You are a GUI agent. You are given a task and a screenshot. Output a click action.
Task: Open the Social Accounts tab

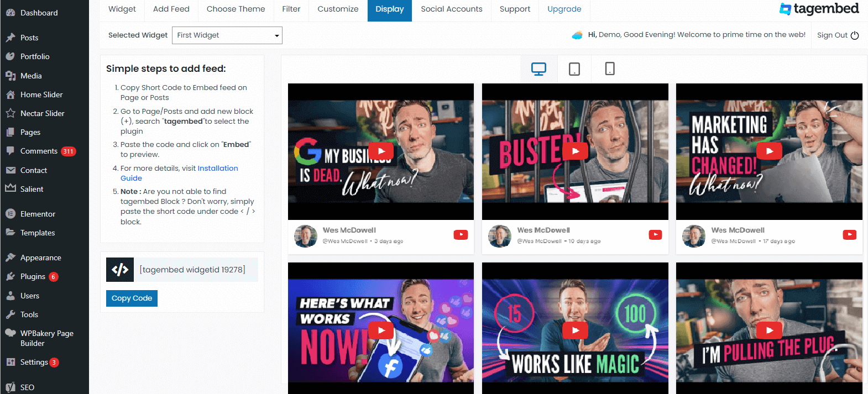452,9
